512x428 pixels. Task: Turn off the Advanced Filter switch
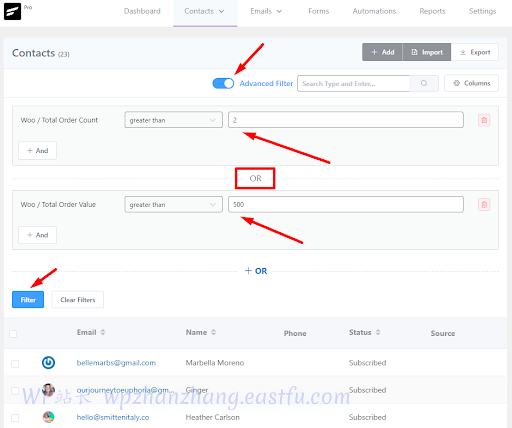tap(223, 83)
